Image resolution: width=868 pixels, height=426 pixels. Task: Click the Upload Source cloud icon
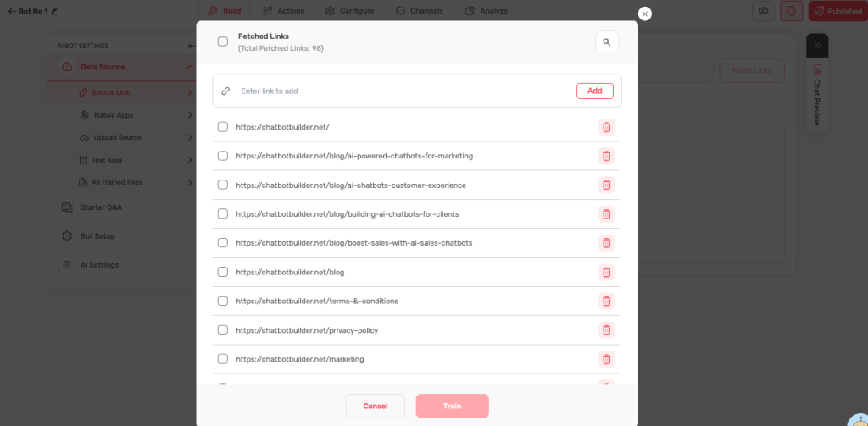point(84,137)
